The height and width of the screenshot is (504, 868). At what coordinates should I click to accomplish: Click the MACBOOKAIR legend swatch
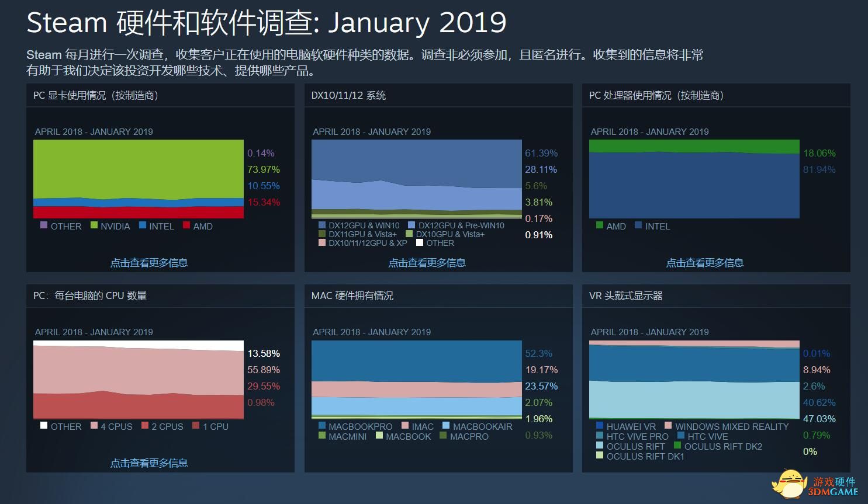click(446, 426)
